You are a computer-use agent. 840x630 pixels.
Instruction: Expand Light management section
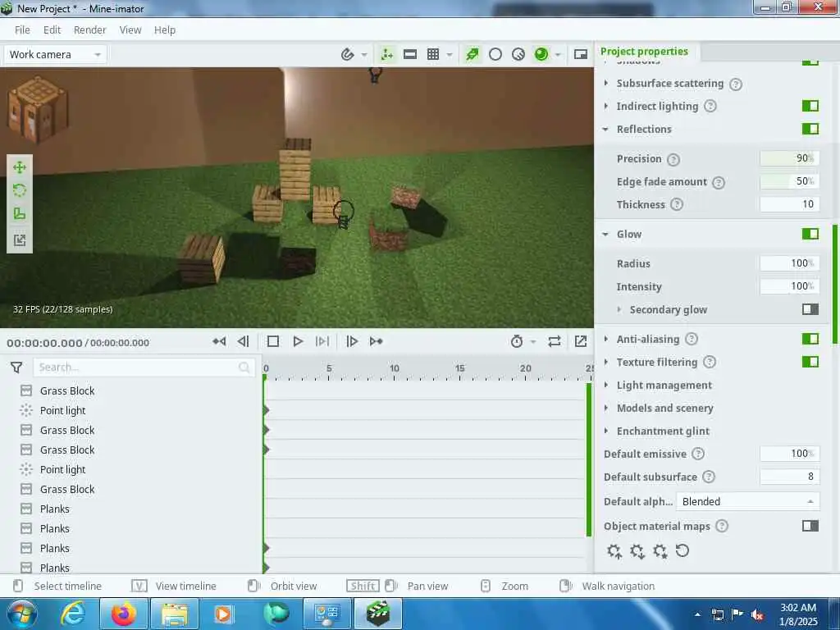606,386
